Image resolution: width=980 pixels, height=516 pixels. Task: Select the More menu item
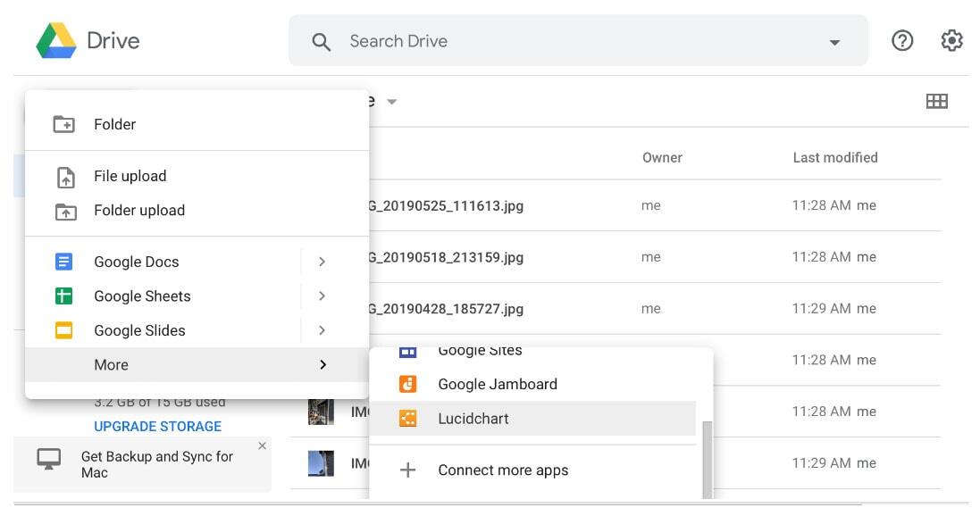[x=197, y=364]
